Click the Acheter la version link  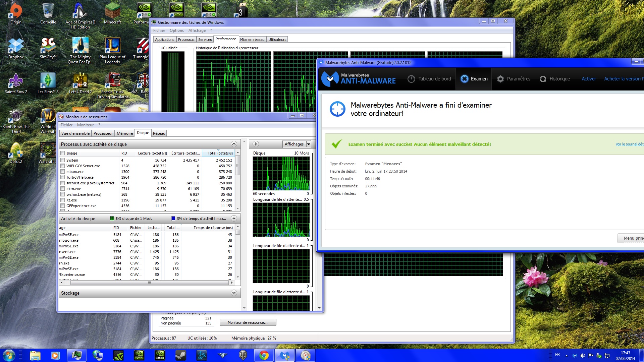click(624, 79)
